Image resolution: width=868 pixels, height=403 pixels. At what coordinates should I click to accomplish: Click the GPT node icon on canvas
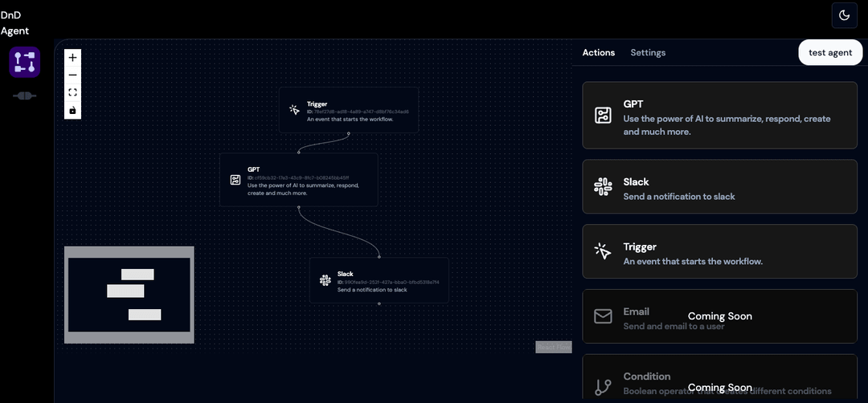(x=235, y=180)
